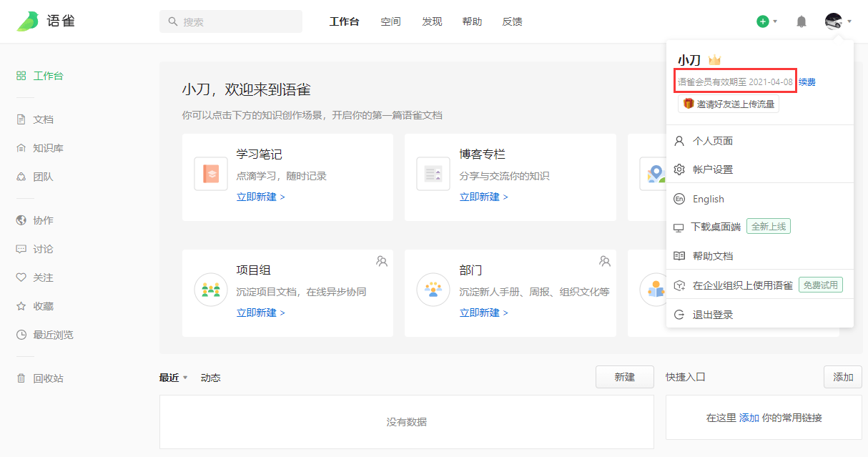Choose 退出登录 to log out

tap(712, 315)
